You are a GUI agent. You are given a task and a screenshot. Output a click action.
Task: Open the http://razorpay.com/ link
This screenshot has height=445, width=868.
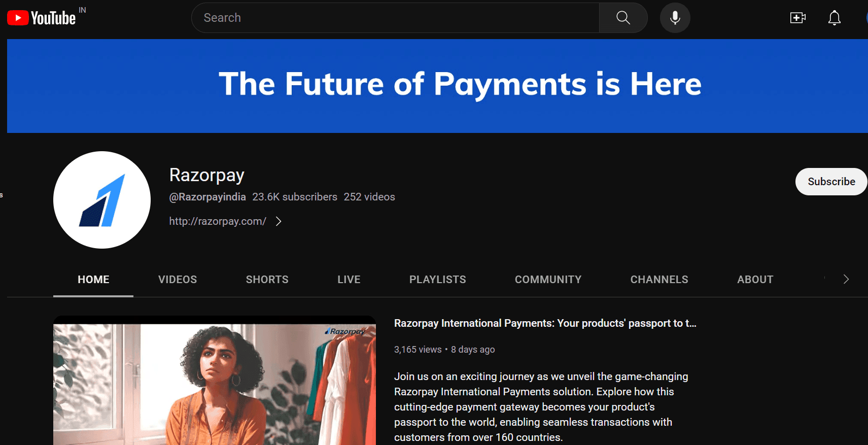coord(218,221)
